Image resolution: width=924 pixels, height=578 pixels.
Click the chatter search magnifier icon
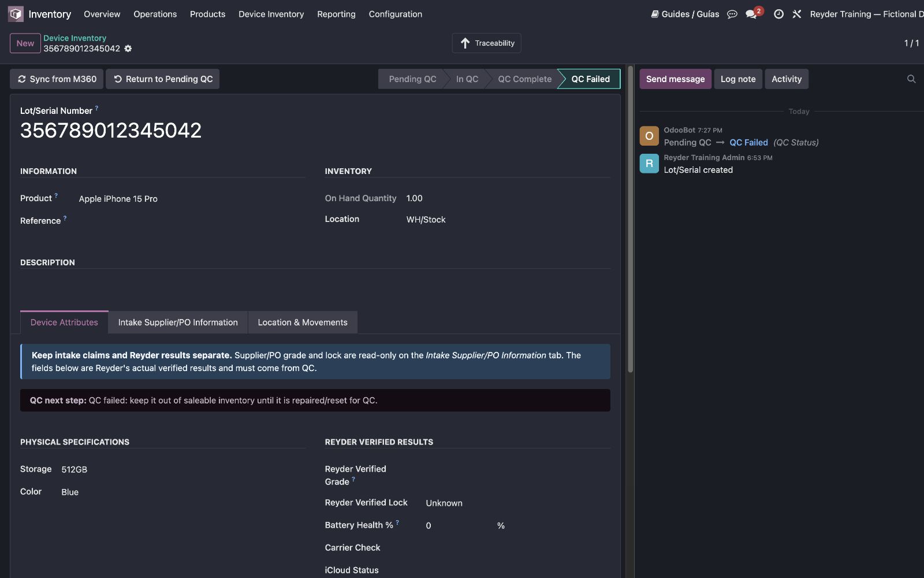tap(911, 79)
